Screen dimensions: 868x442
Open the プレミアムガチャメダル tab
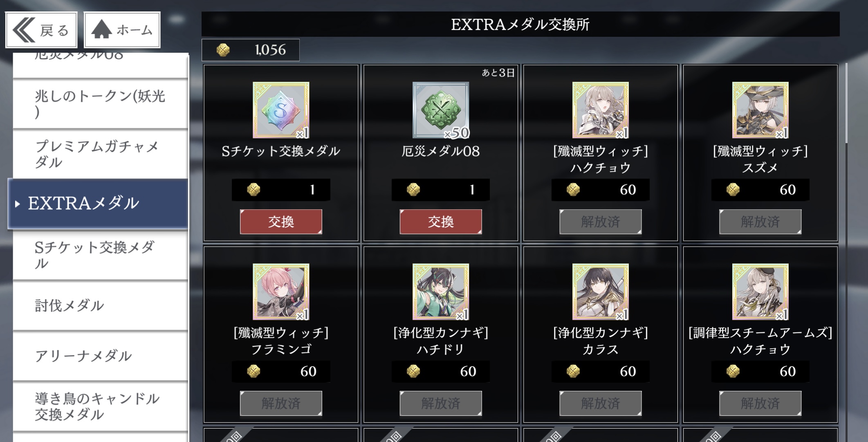100,154
